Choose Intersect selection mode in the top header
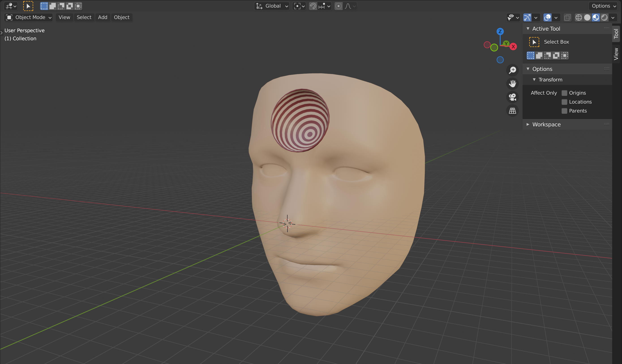The image size is (622, 364). (x=78, y=6)
